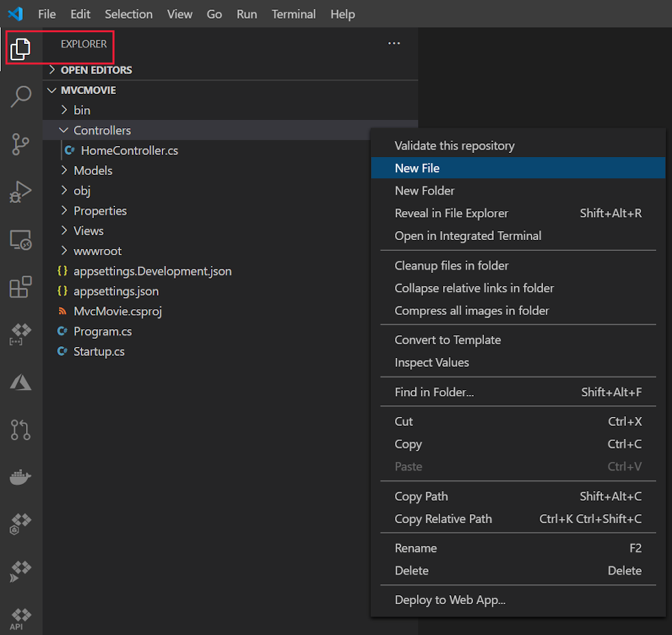Open the Extensions view icon

pos(21,287)
